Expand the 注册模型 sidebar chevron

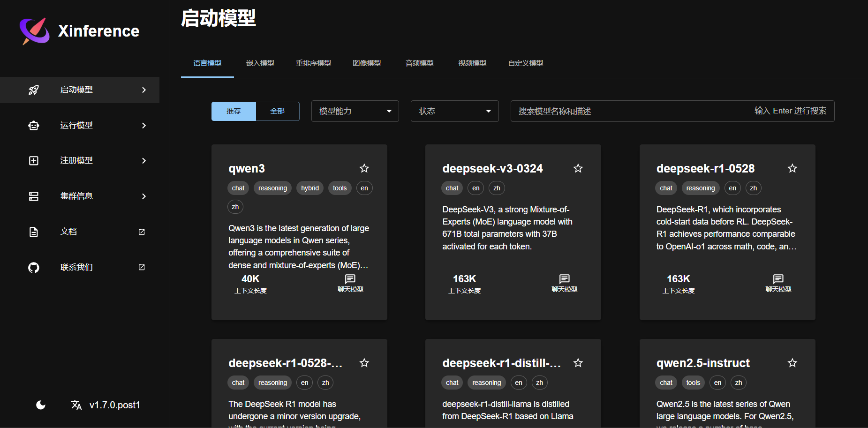[x=144, y=161]
